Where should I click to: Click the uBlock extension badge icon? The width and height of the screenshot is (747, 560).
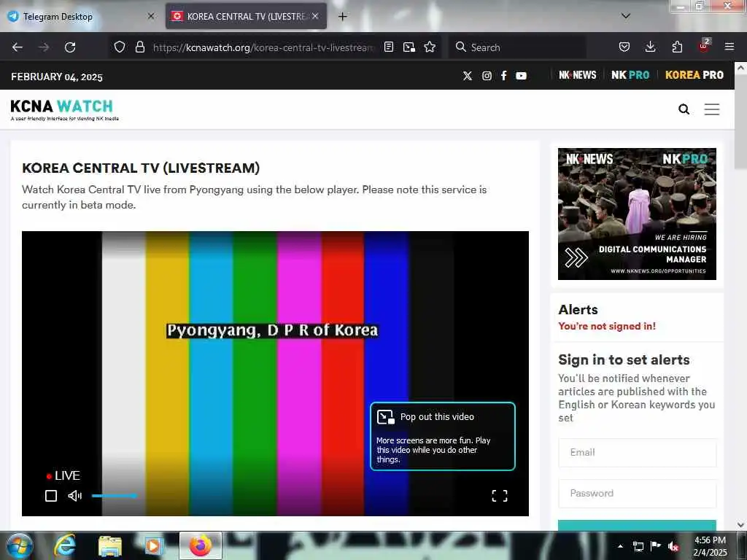coord(704,46)
